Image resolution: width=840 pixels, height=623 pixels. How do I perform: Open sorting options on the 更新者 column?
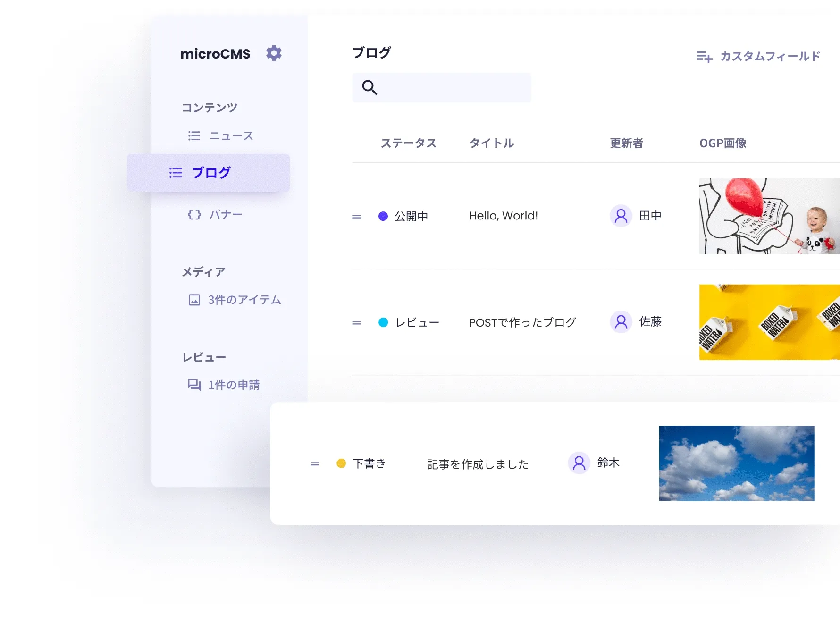click(627, 143)
